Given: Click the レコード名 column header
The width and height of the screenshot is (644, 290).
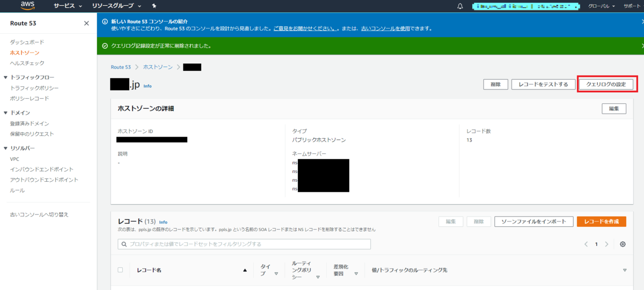Looking at the screenshot, I should [x=149, y=270].
